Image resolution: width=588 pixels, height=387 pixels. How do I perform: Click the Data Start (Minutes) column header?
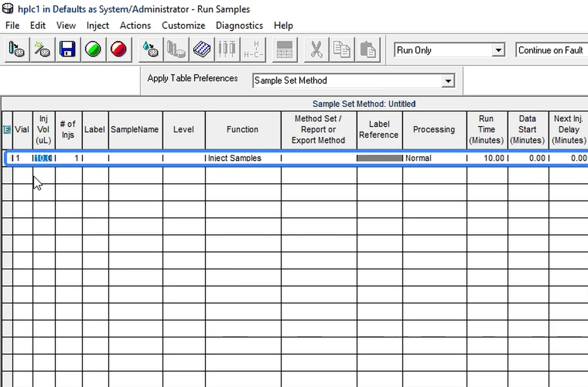(528, 130)
